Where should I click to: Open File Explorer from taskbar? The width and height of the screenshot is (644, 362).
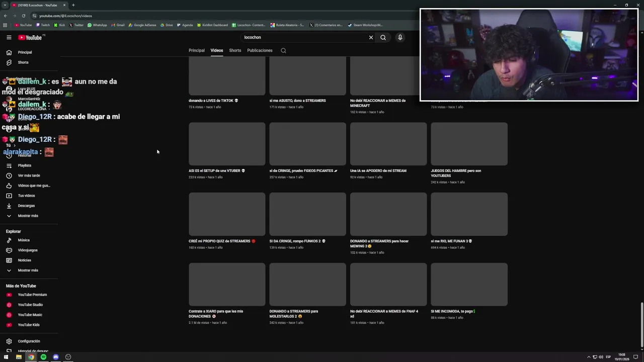pos(19,357)
